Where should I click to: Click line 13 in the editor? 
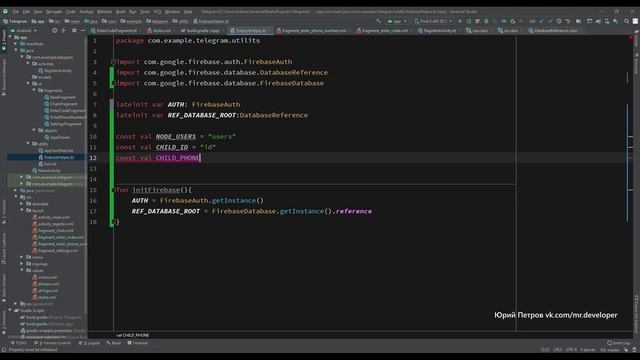click(x=302, y=169)
